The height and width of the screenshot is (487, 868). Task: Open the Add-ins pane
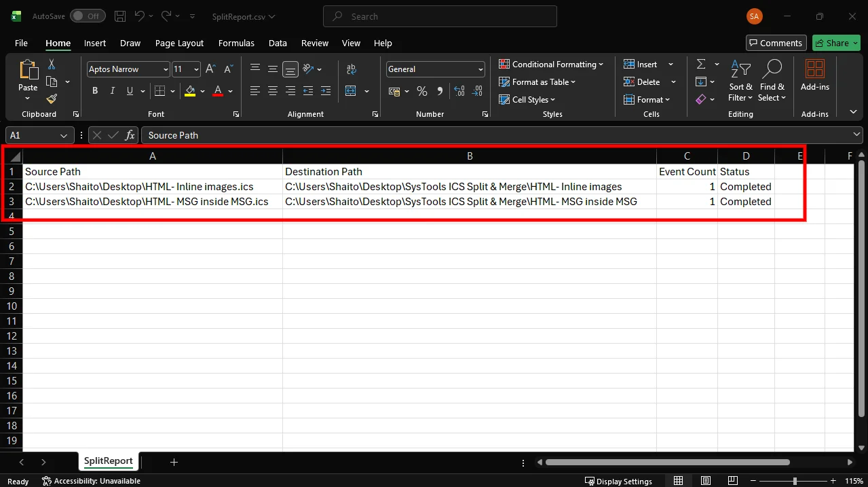[815, 75]
